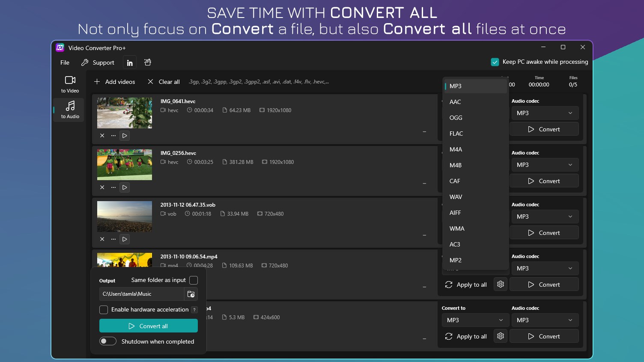Viewport: 644px width, 362px height.
Task: Choose CAF from format list
Action: tap(475, 181)
